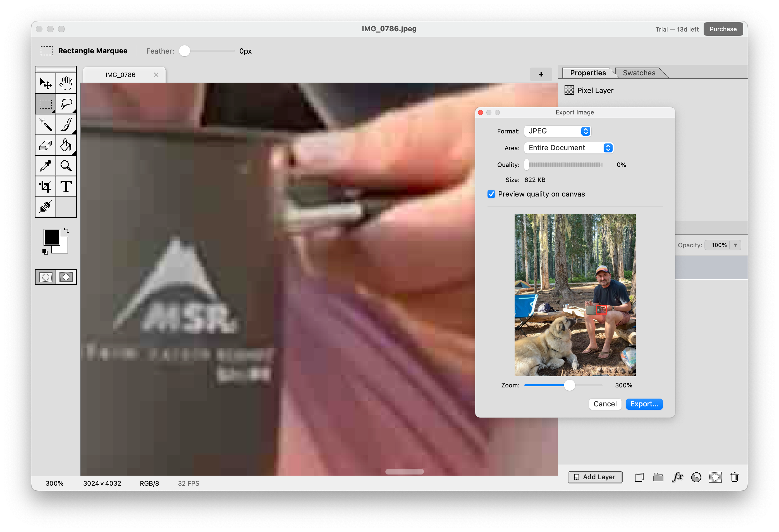
Task: Click the trash icon to delete layer
Action: (x=734, y=477)
